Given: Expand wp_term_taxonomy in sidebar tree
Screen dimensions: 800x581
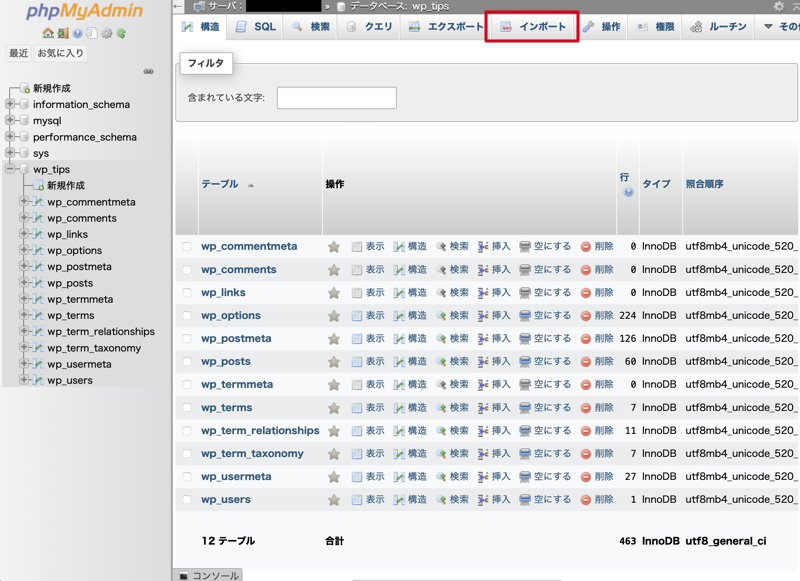Looking at the screenshot, I should click(x=23, y=347).
